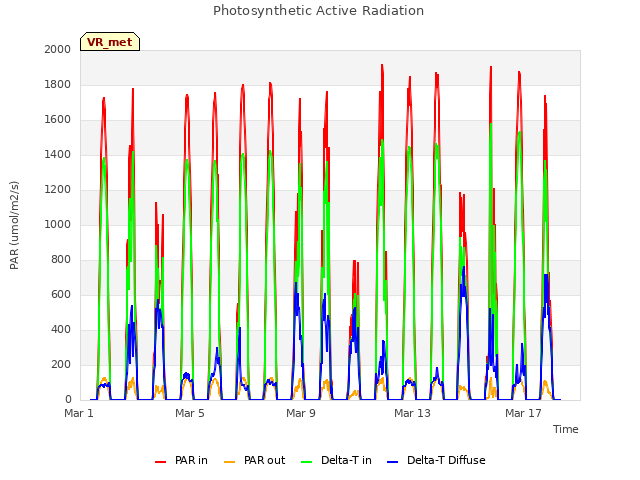This screenshot has height=480, width=640.
Task: Click the PAR (umol/m2/s) y-axis title
Action: point(14,225)
